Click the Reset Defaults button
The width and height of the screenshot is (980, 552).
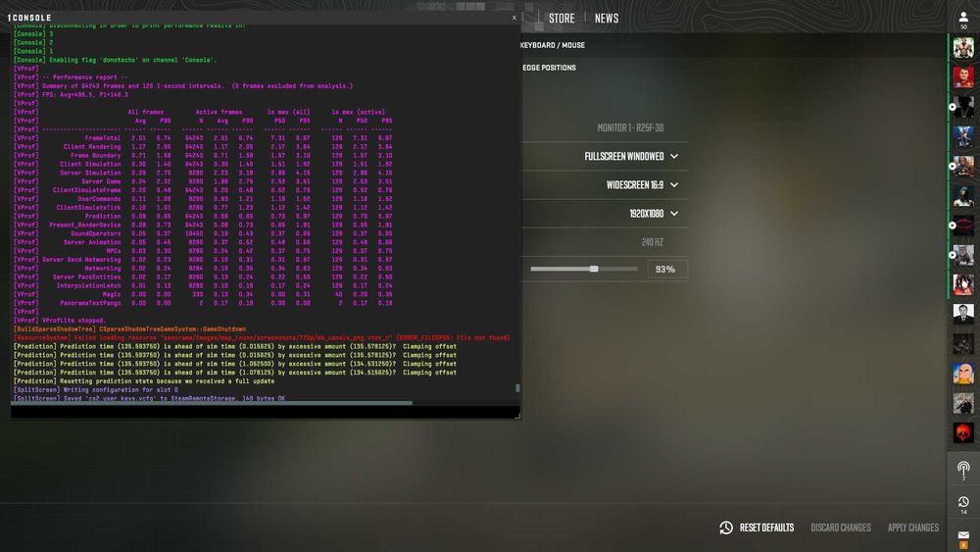click(x=766, y=527)
